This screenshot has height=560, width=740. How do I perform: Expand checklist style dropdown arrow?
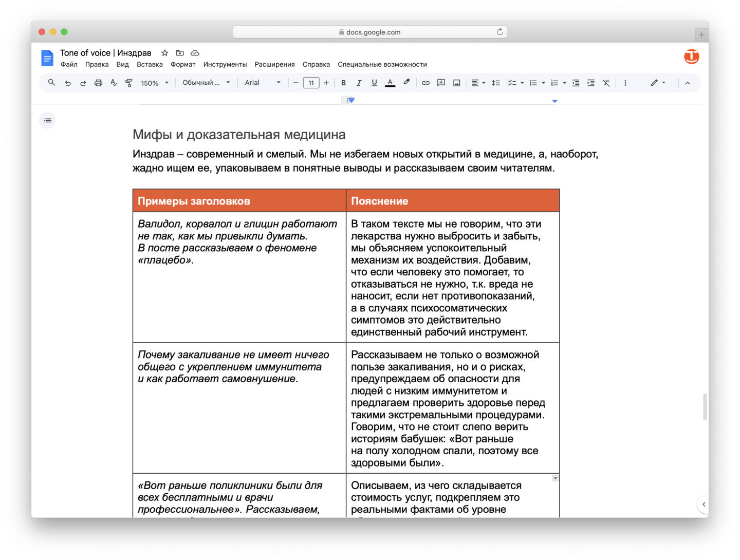(x=522, y=83)
